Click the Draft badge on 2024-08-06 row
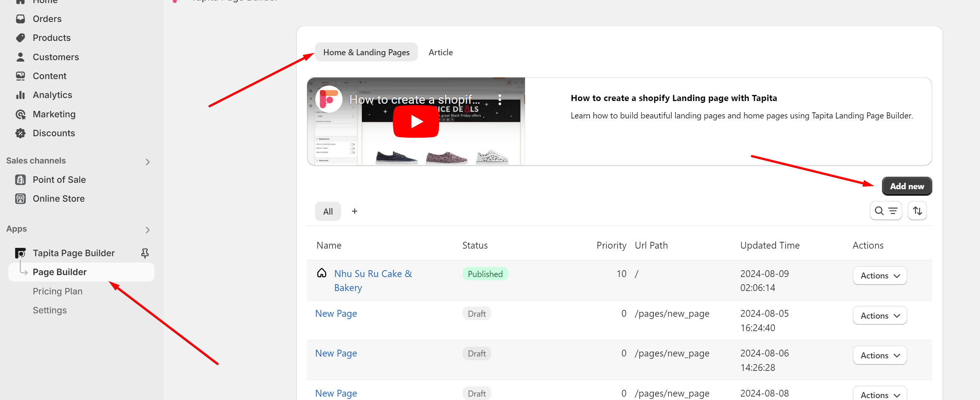 point(477,353)
